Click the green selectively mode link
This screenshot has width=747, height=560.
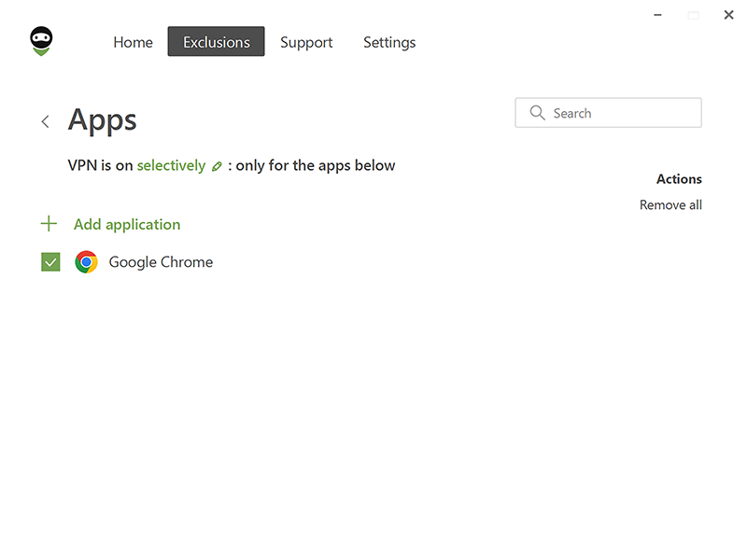[x=171, y=165]
